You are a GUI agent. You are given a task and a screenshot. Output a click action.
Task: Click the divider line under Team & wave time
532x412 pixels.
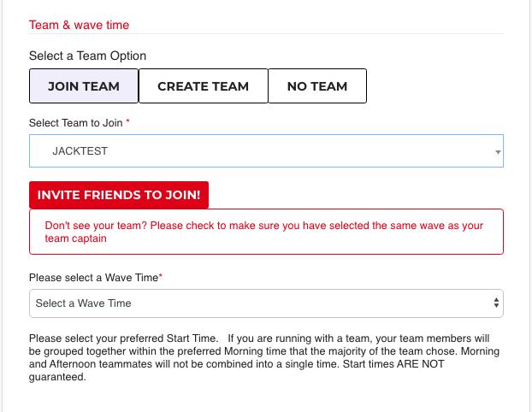(x=266, y=34)
